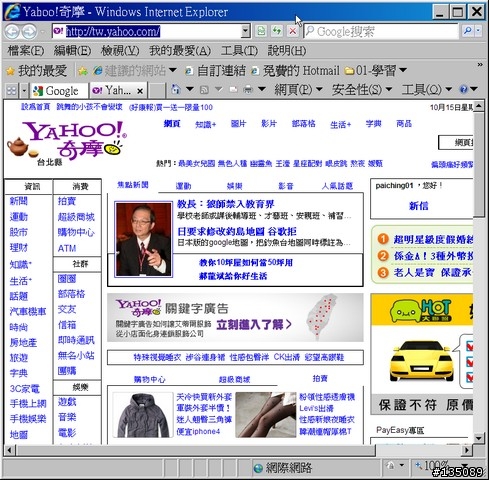Click the horizontal scrollbar right arrow

point(467,450)
